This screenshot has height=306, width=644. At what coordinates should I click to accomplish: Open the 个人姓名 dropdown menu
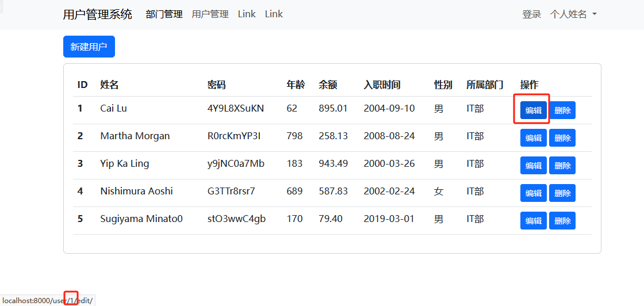[573, 14]
